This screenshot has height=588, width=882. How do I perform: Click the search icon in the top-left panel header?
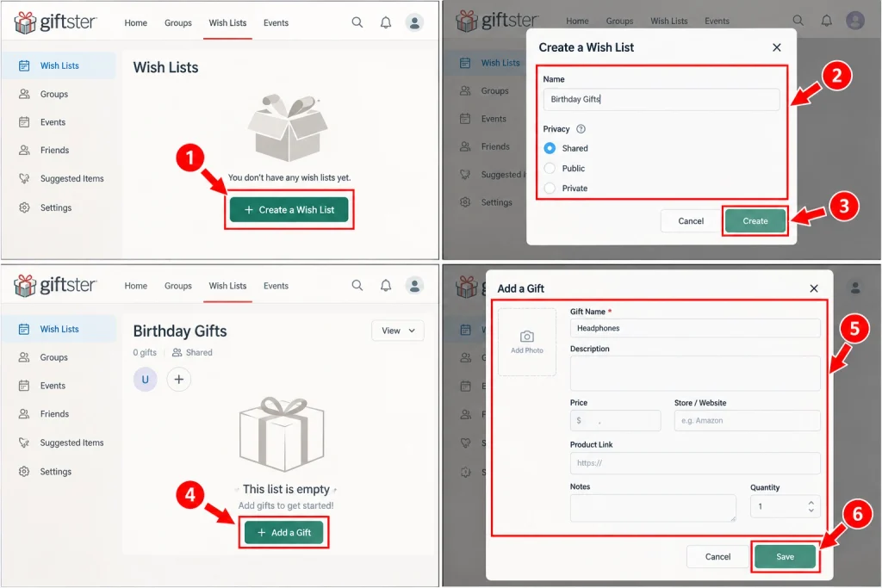[357, 22]
